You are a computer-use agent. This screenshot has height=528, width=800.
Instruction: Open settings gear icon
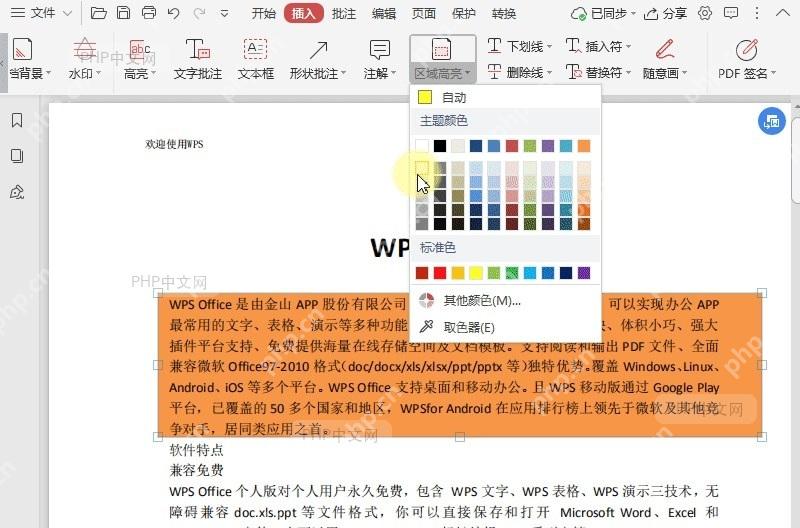point(705,13)
